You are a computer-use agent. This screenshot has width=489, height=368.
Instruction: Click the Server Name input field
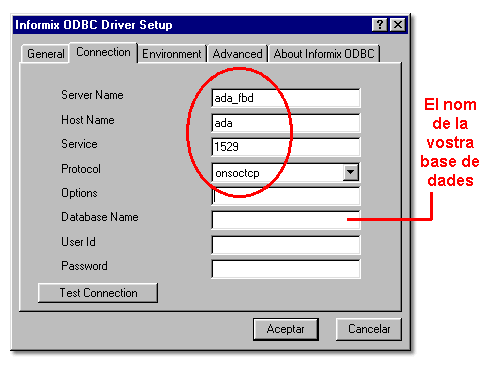coord(286,98)
